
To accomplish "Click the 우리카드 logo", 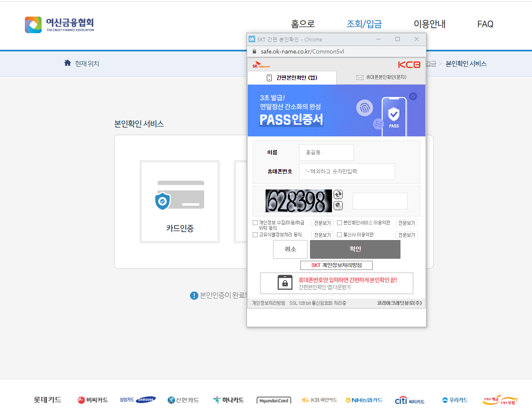I will (455, 400).
